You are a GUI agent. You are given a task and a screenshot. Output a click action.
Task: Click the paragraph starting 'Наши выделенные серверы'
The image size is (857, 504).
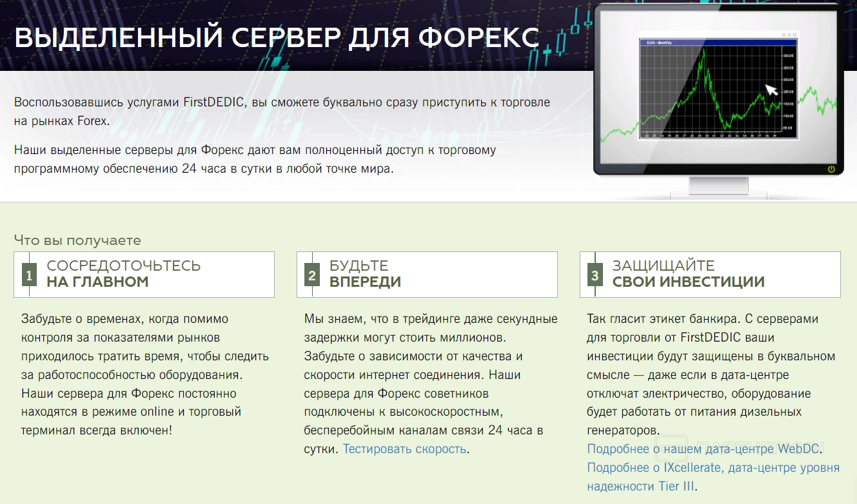tap(255, 159)
